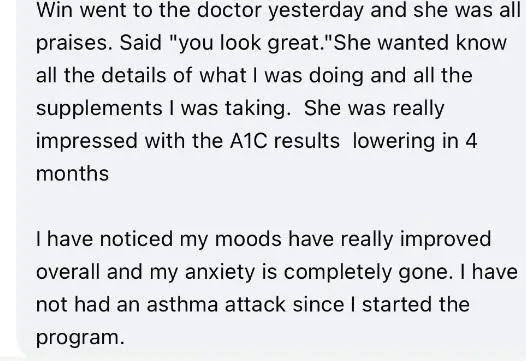Click the word "lowering" in the message

coord(394,142)
